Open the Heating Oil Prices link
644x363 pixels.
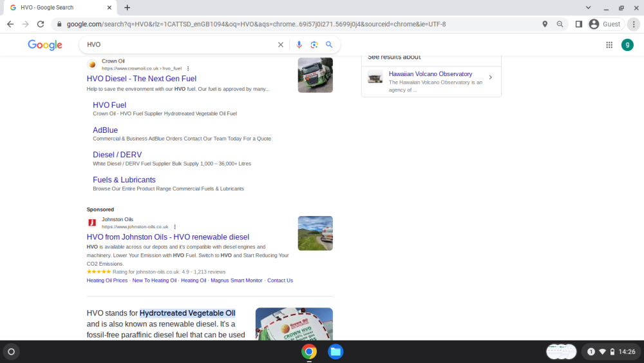(107, 280)
